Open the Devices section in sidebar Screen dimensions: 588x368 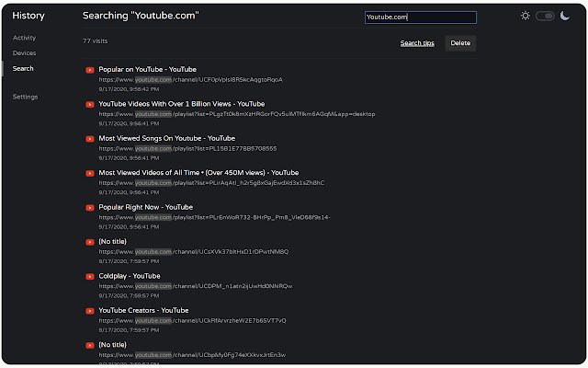coord(24,53)
